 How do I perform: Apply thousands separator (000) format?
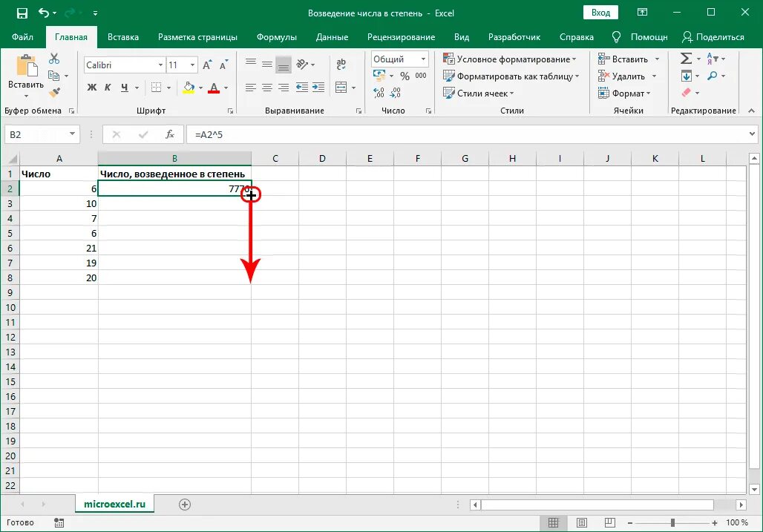click(421, 76)
